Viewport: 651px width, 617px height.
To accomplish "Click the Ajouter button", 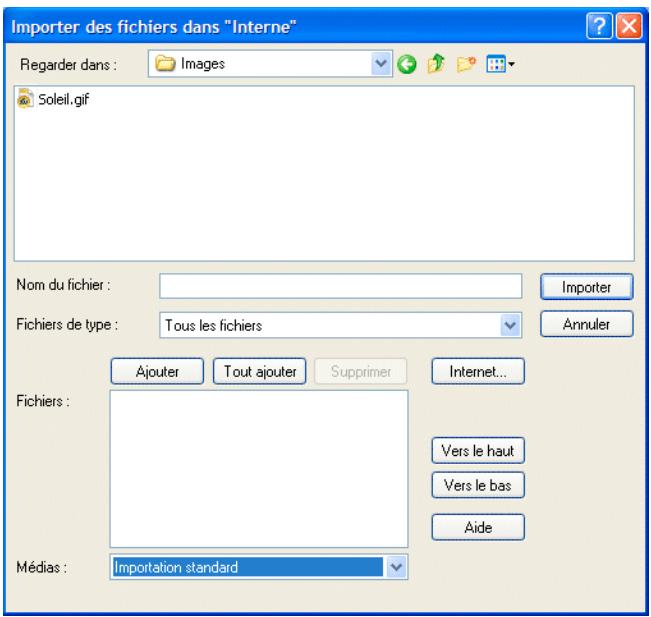I will pos(157,371).
